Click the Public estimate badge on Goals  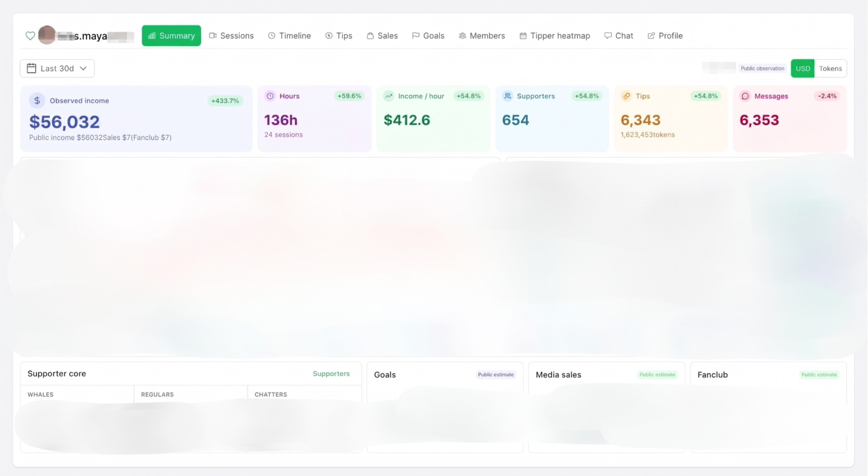[x=496, y=375]
